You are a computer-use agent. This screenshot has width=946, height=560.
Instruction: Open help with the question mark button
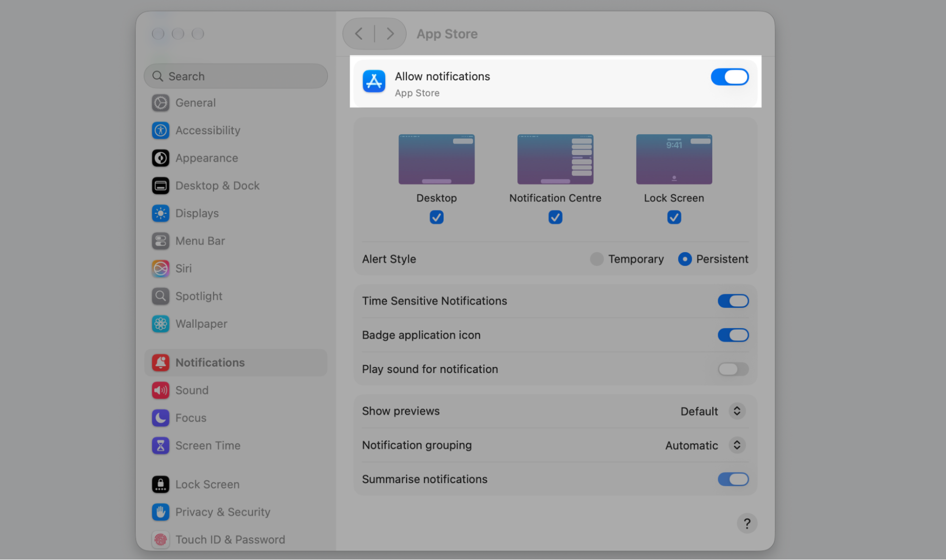[747, 523]
